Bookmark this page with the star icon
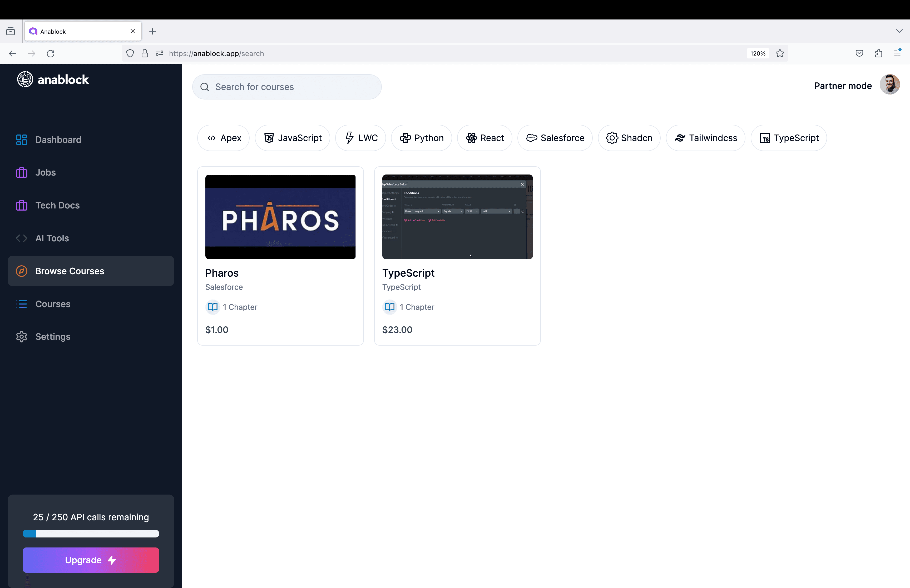910x588 pixels. pos(780,53)
